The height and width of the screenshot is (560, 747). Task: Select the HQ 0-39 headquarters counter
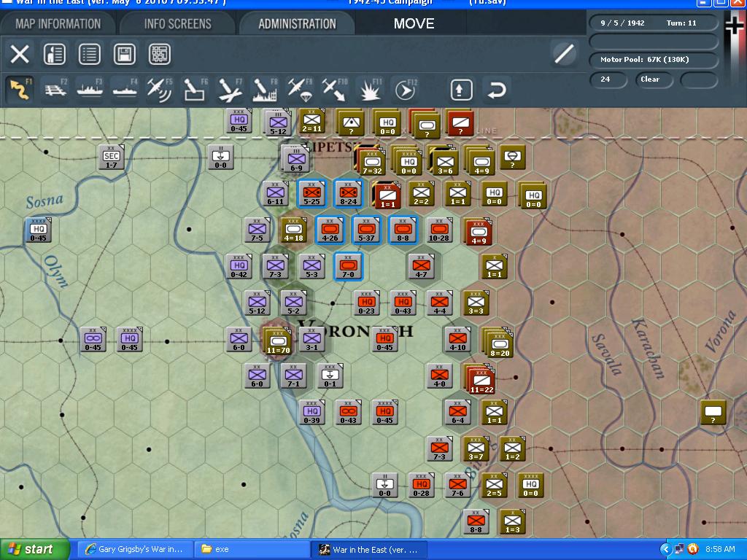pyautogui.click(x=311, y=413)
